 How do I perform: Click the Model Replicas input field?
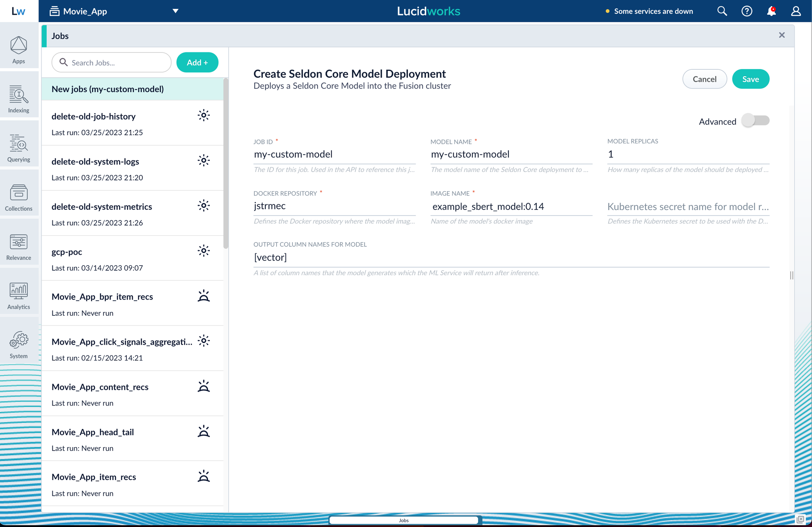[688, 155]
